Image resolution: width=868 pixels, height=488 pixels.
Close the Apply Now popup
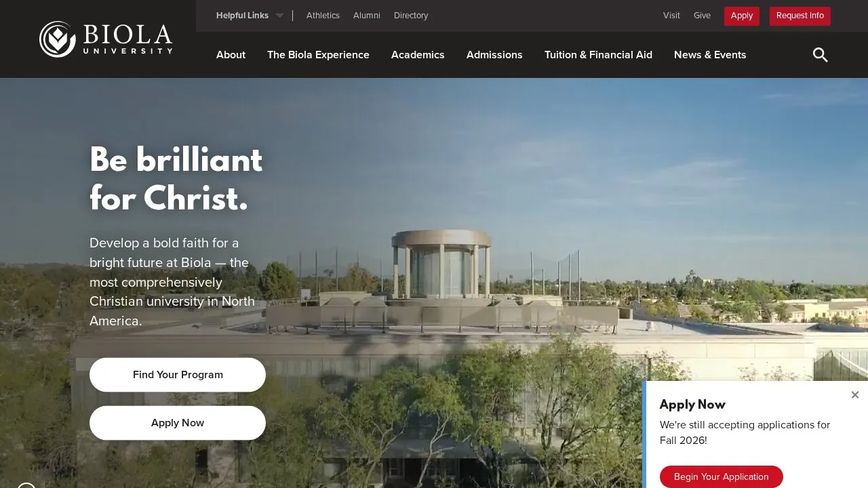pyautogui.click(x=855, y=395)
